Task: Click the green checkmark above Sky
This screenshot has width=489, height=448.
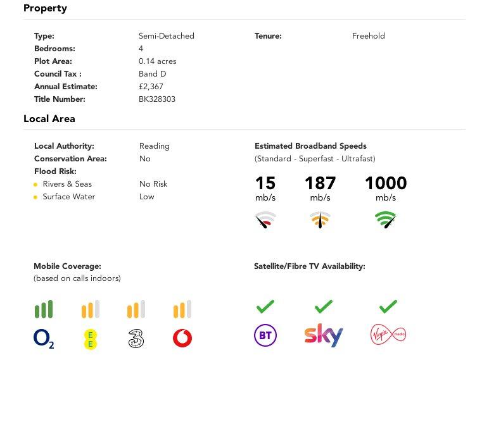Action: tap(324, 306)
